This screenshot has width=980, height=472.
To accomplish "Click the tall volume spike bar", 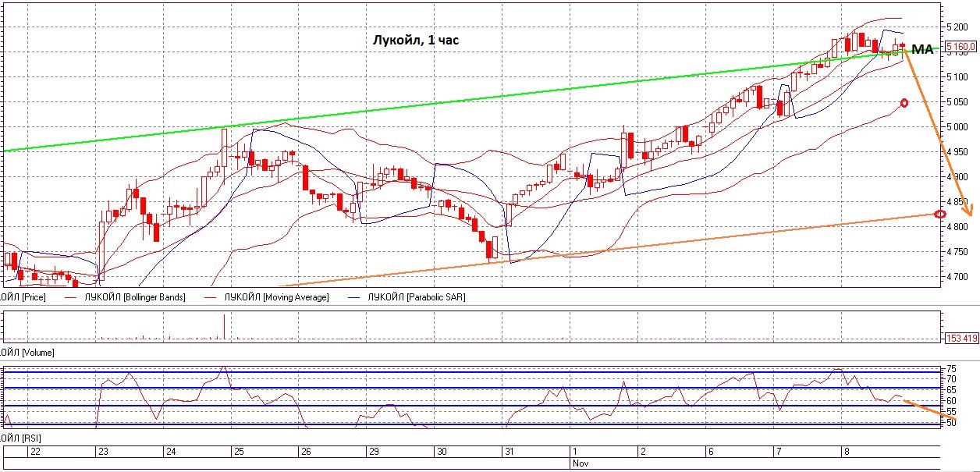I will 225,327.
